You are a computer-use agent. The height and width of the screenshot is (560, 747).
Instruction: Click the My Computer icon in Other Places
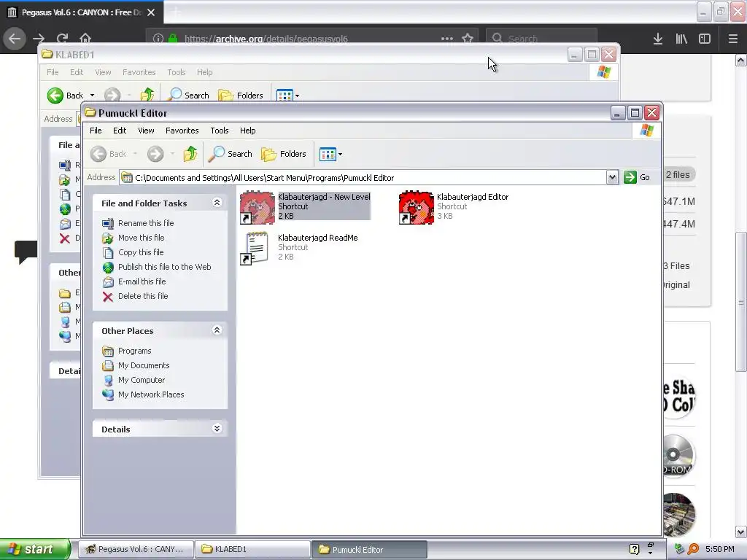coord(108,381)
